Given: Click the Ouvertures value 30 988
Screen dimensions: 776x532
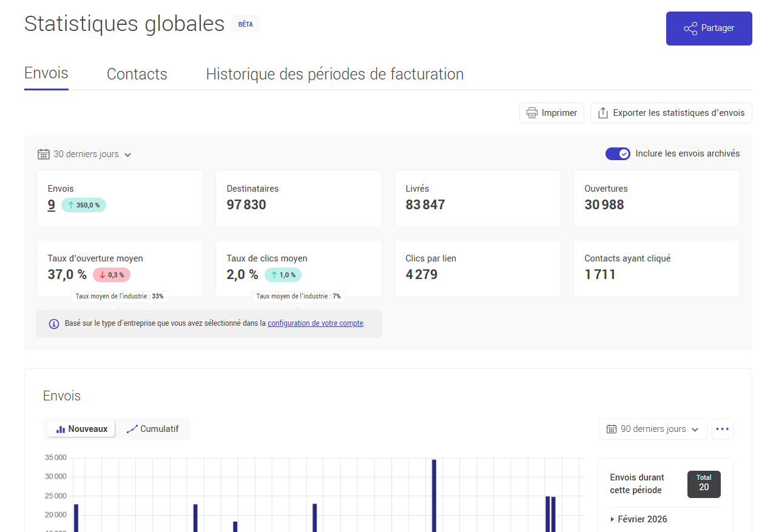Looking at the screenshot, I should coord(604,205).
